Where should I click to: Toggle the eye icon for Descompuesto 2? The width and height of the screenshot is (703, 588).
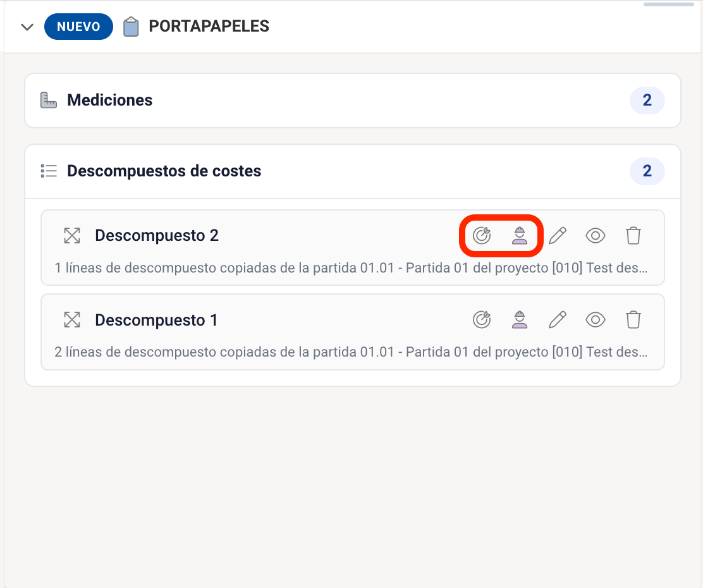595,236
